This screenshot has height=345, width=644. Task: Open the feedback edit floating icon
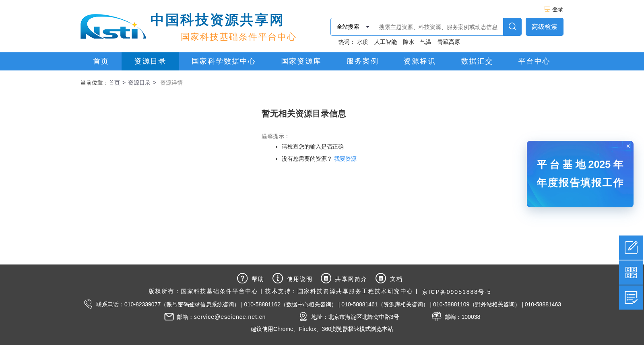pos(631,248)
